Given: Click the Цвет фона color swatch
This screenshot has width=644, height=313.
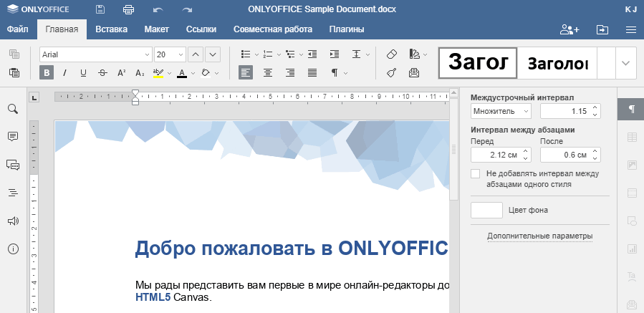Looking at the screenshot, I should [486, 210].
